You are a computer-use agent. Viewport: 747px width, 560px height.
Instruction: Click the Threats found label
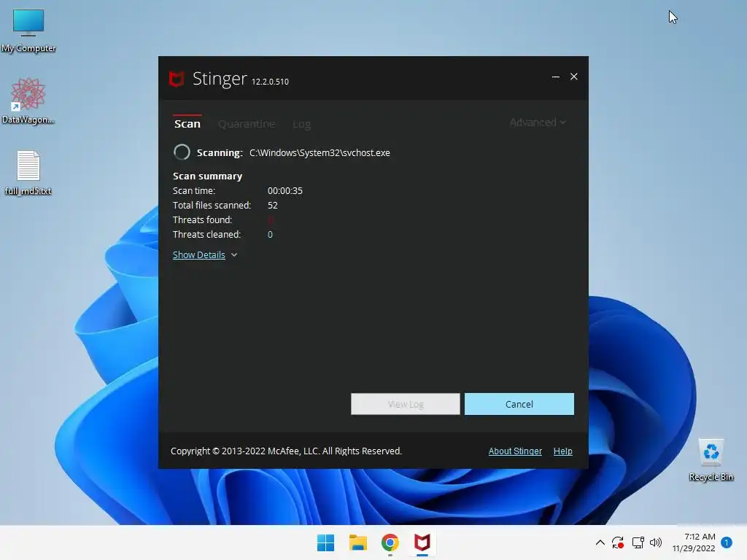click(203, 219)
